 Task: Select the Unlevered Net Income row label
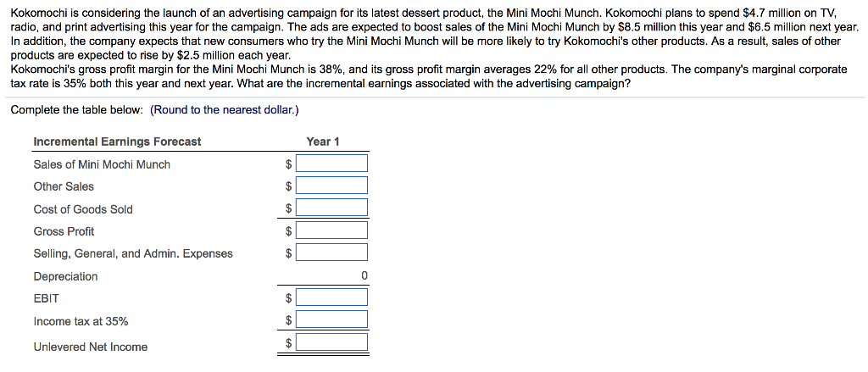point(90,347)
